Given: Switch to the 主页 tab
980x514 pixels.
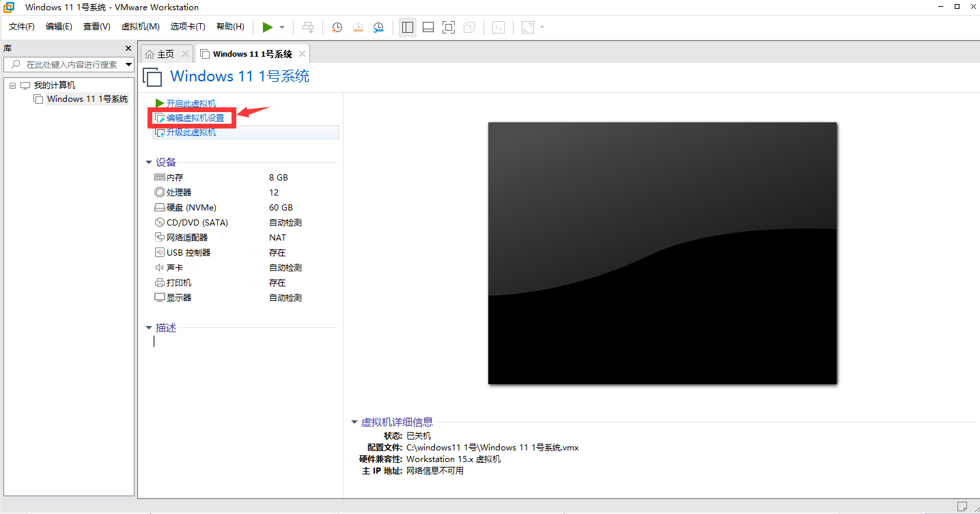Looking at the screenshot, I should point(166,54).
